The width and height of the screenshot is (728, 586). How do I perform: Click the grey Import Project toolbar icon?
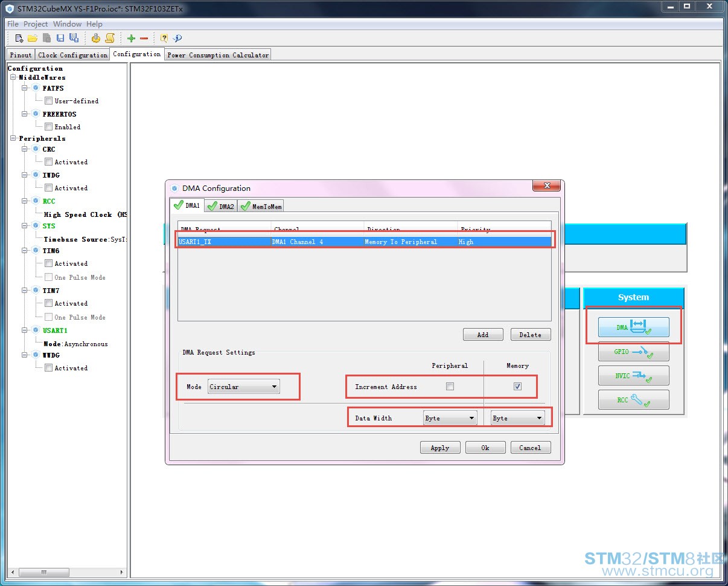[46, 38]
